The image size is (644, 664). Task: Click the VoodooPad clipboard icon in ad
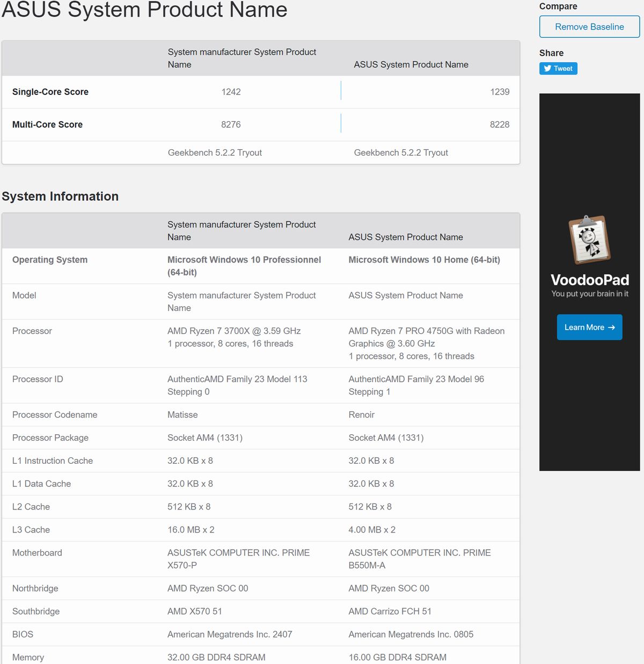pyautogui.click(x=589, y=240)
